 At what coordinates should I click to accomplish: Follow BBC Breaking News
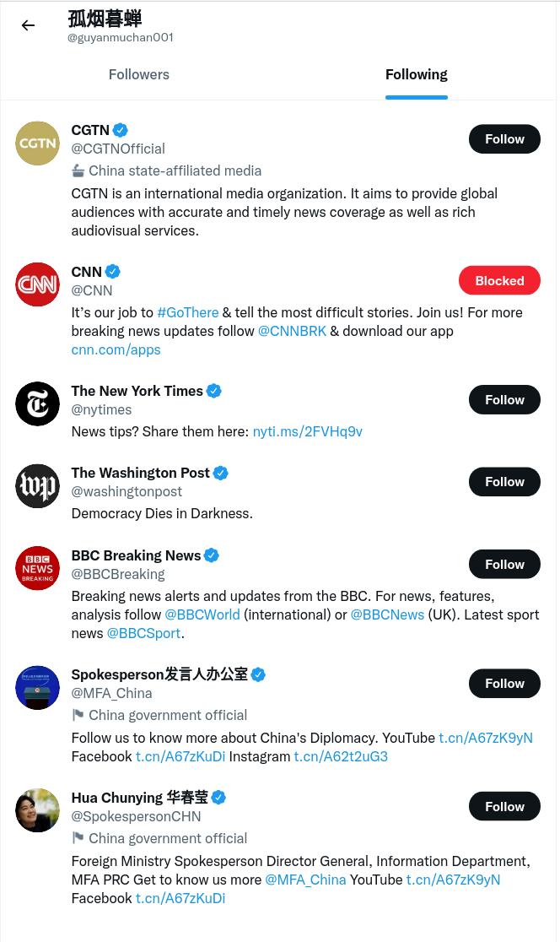click(505, 564)
